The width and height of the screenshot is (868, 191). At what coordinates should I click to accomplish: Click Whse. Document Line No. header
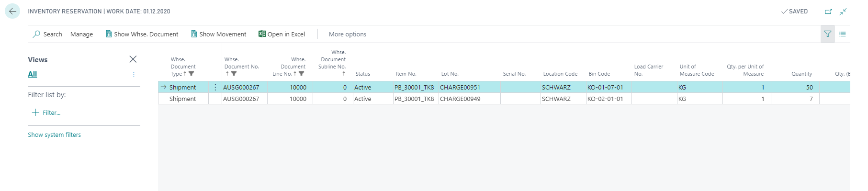click(x=289, y=67)
